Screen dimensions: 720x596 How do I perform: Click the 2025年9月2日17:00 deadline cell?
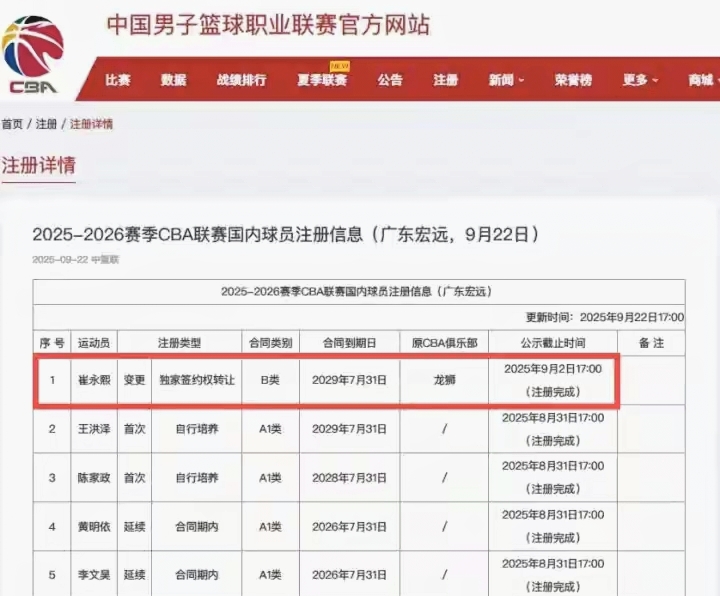coord(553,380)
